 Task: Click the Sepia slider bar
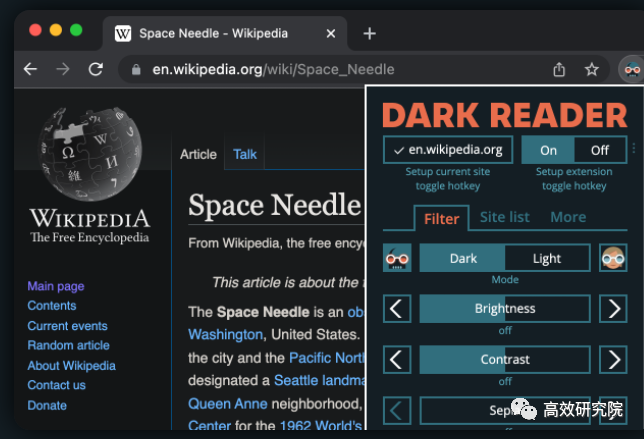pos(505,410)
